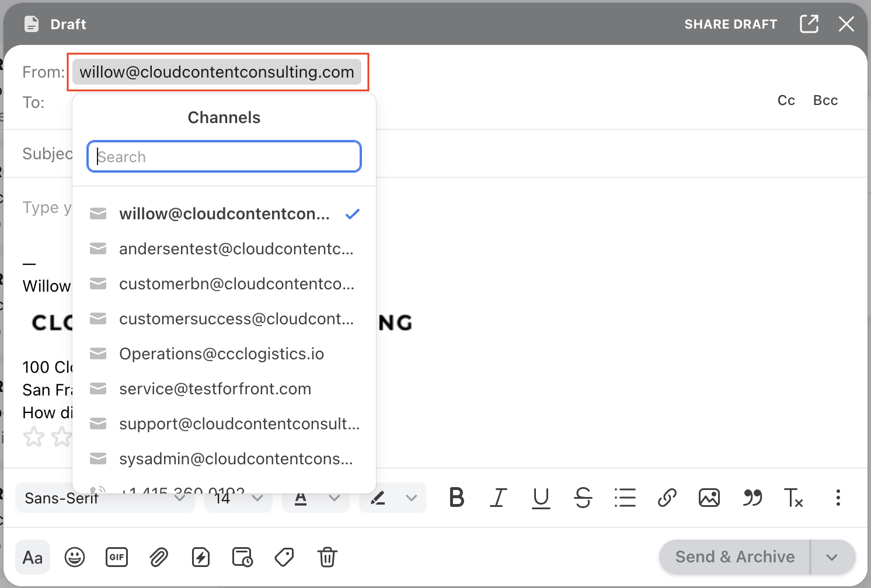Toggle italic formatting
Screen dimensions: 871x588
pos(499,498)
